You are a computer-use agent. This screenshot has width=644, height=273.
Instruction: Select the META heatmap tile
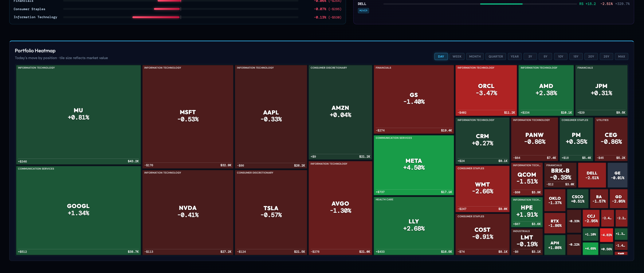coord(414,165)
